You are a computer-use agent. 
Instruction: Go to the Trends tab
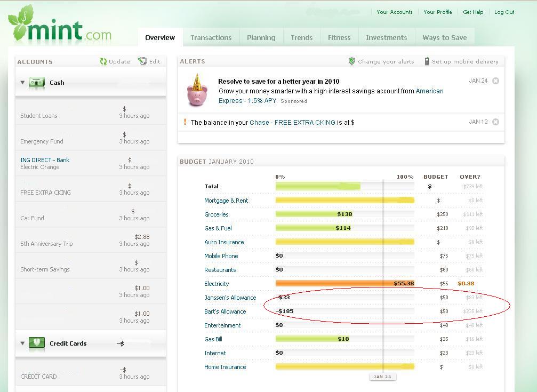[302, 37]
